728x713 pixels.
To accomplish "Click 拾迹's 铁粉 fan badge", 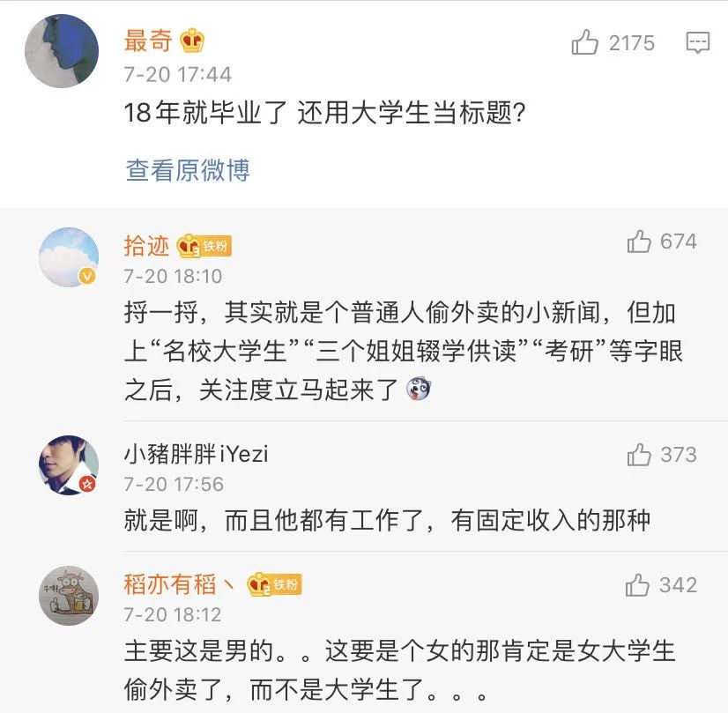I will tap(204, 246).
